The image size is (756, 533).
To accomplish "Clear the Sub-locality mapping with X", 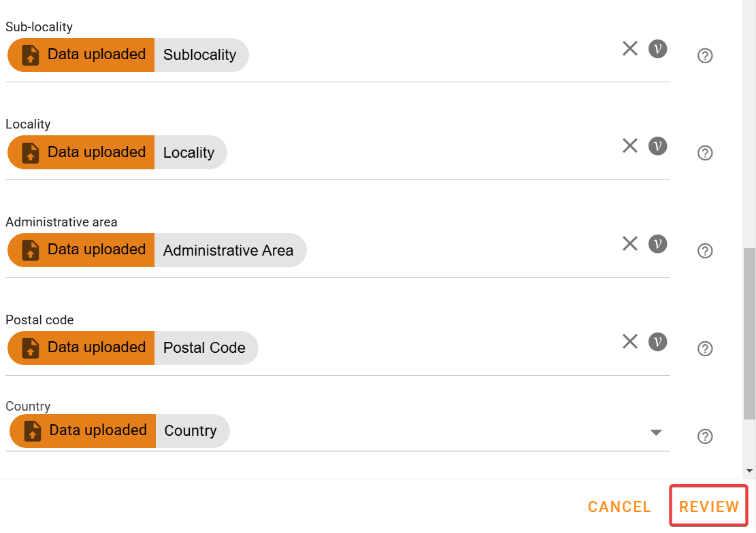I will point(630,48).
